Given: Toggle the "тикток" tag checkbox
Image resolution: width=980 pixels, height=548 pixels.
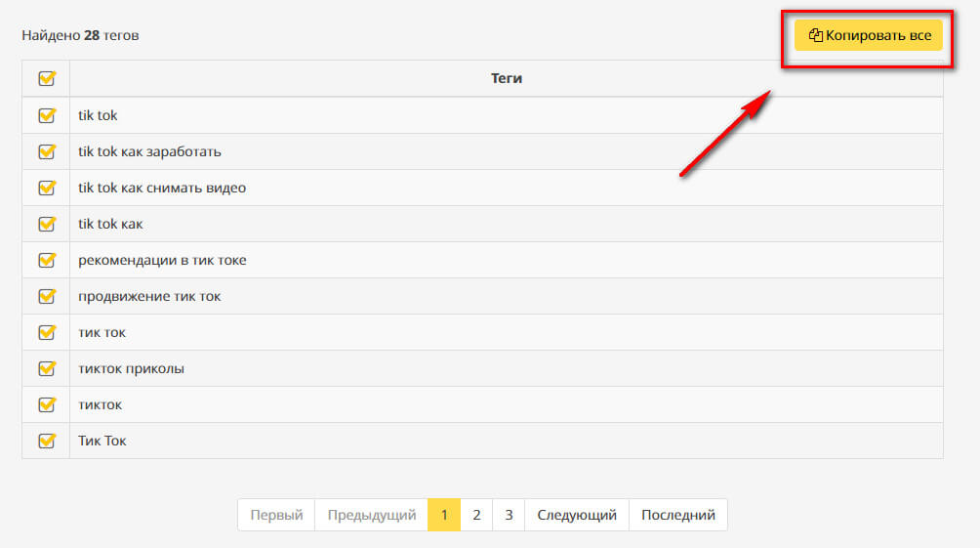Looking at the screenshot, I should (46, 404).
